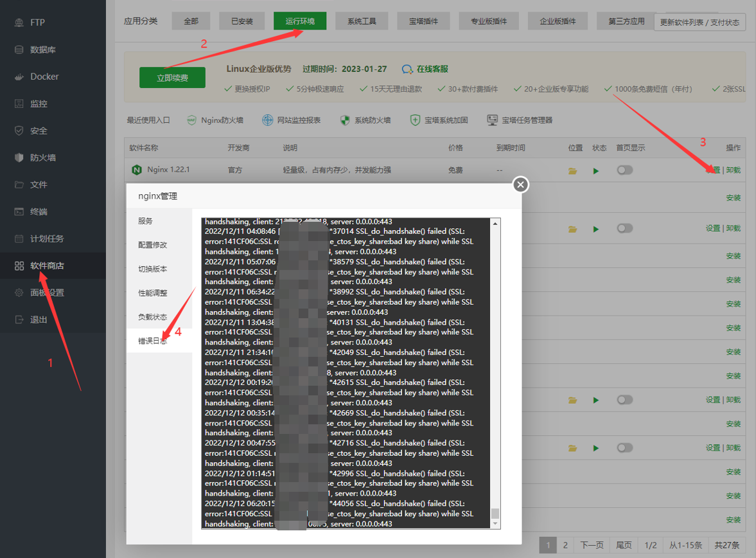Open the 防火墙 firewall icon in sidebar
The width and height of the screenshot is (756, 558).
(19, 158)
